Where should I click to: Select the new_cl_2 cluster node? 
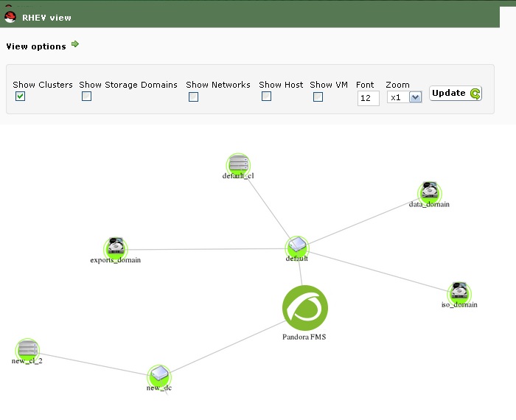pyautogui.click(x=27, y=350)
